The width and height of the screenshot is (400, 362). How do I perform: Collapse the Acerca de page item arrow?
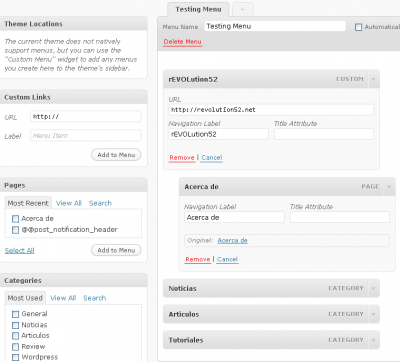tap(389, 187)
